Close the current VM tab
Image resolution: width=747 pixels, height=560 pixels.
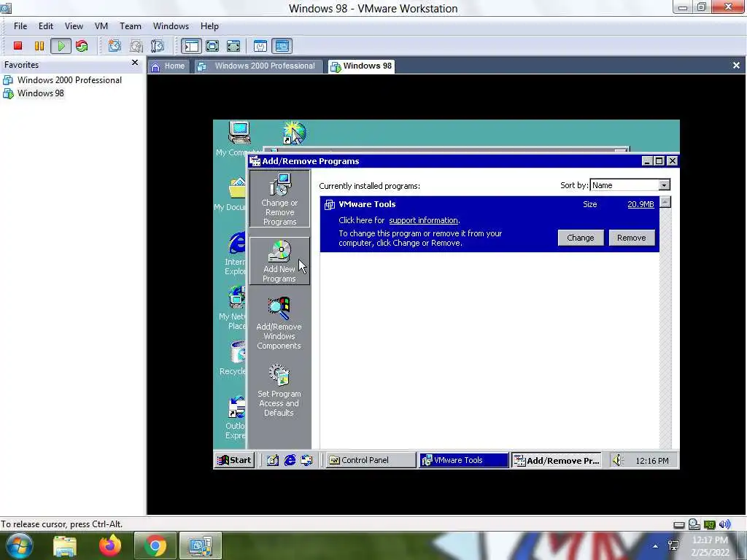[x=736, y=65]
